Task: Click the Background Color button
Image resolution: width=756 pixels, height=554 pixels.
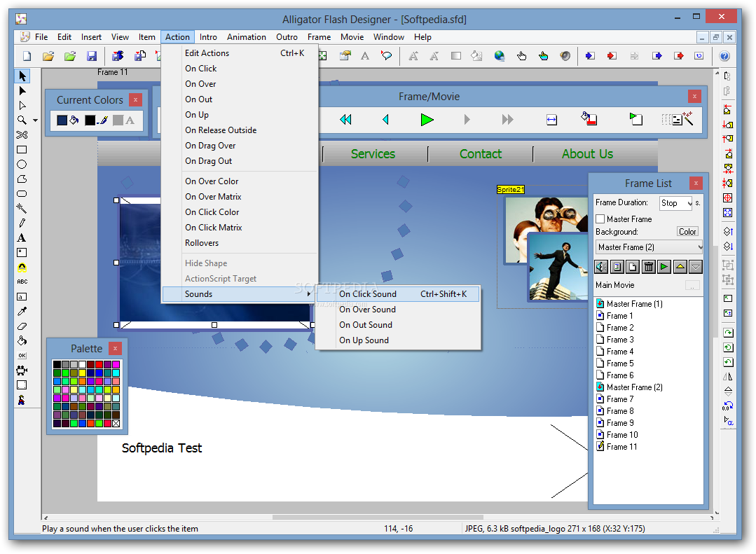Action: click(x=687, y=231)
